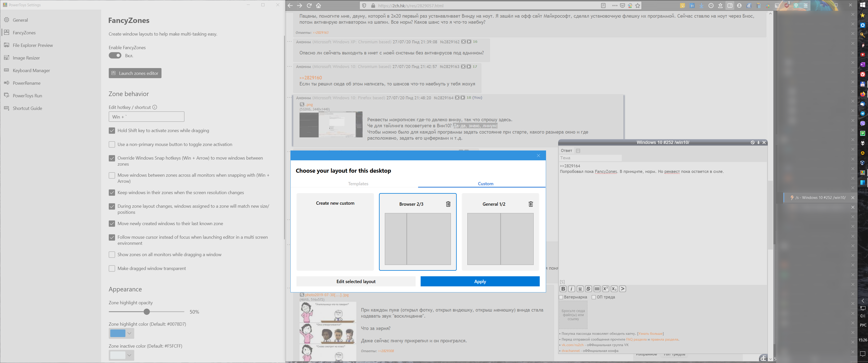Click the Superscript button in reply form
This screenshot has height=363, width=868.
tap(606, 289)
